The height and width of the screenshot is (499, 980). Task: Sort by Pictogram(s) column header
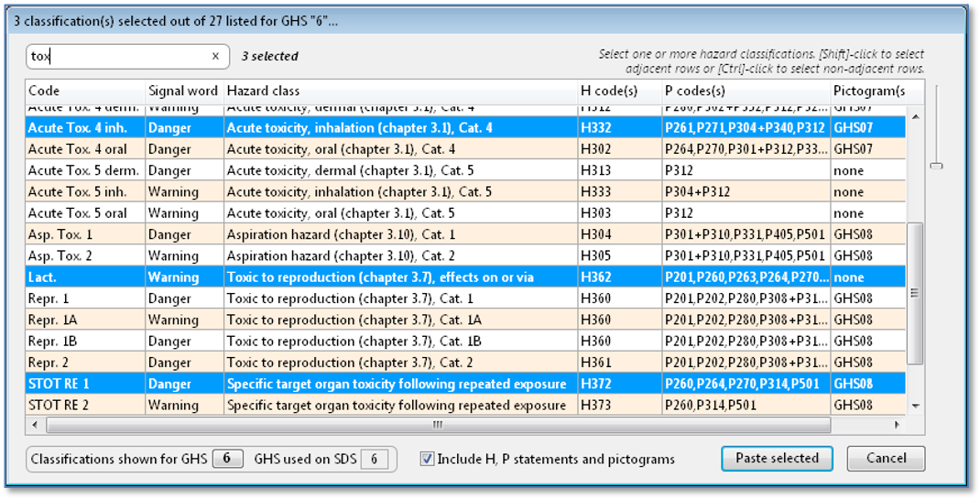[868, 92]
